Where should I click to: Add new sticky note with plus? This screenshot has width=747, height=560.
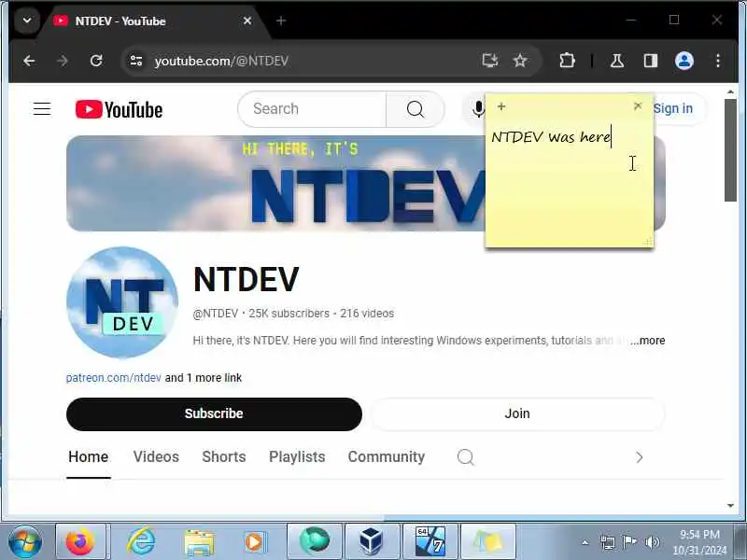pos(501,106)
